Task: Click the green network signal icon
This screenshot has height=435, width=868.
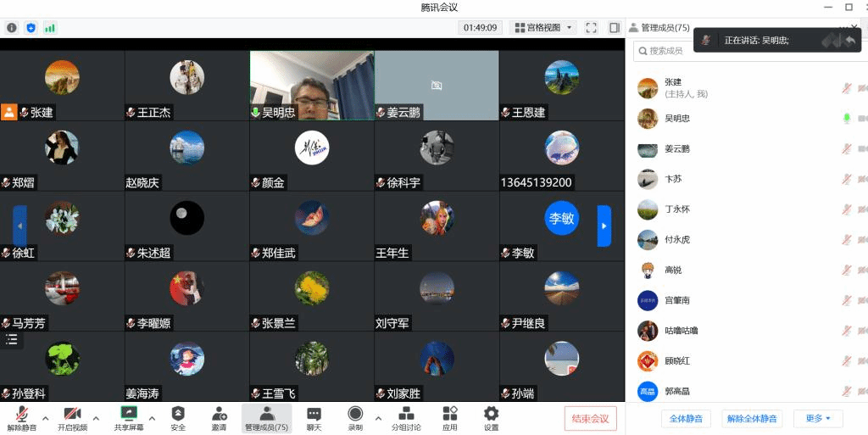Action: click(x=50, y=28)
